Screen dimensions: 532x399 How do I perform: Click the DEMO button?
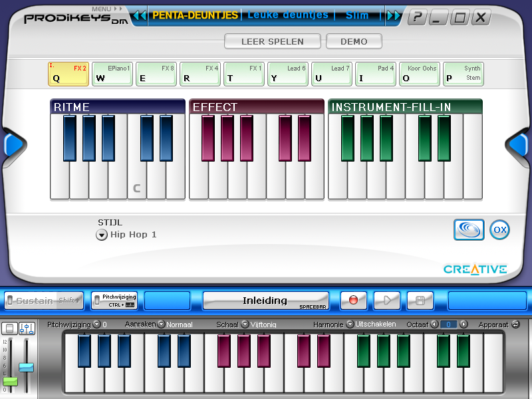(x=354, y=41)
